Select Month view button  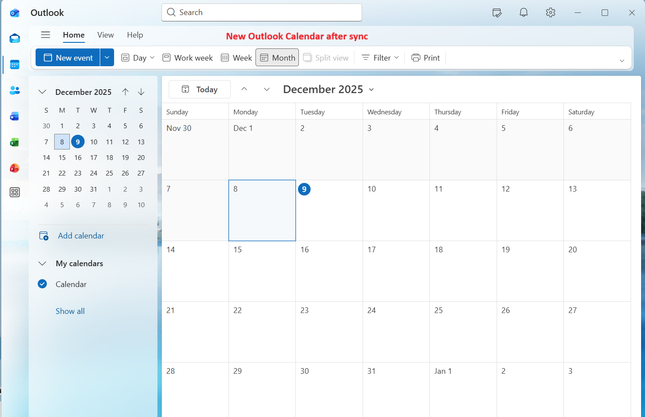277,58
